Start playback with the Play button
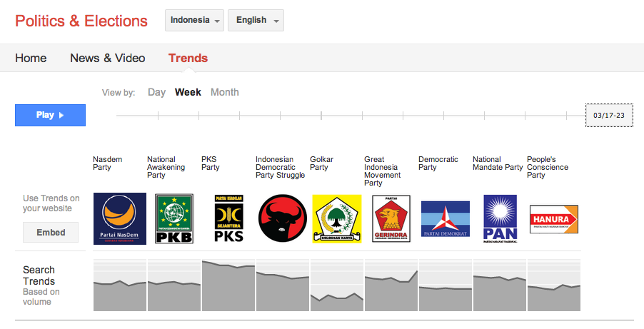The width and height of the screenshot is (644, 329). pos(50,115)
